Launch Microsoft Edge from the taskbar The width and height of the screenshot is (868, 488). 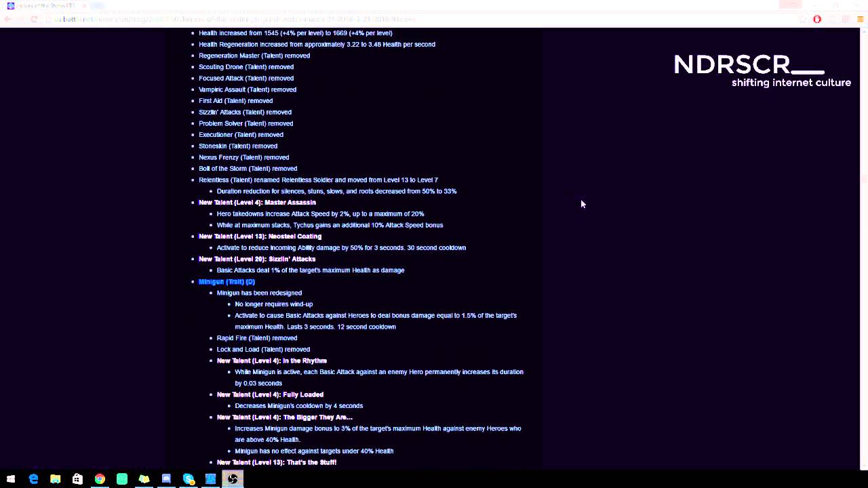pos(33,479)
